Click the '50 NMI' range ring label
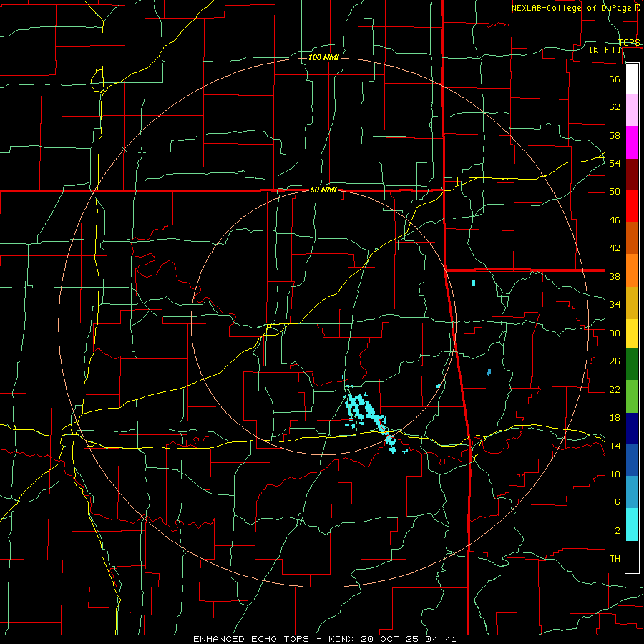Viewport: 644px width, 644px height. [323, 190]
